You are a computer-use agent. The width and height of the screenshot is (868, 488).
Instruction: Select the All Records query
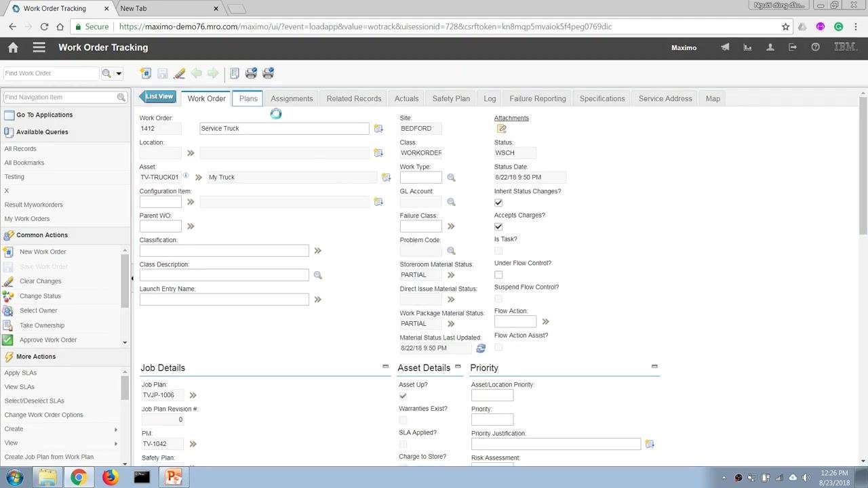[x=20, y=148]
